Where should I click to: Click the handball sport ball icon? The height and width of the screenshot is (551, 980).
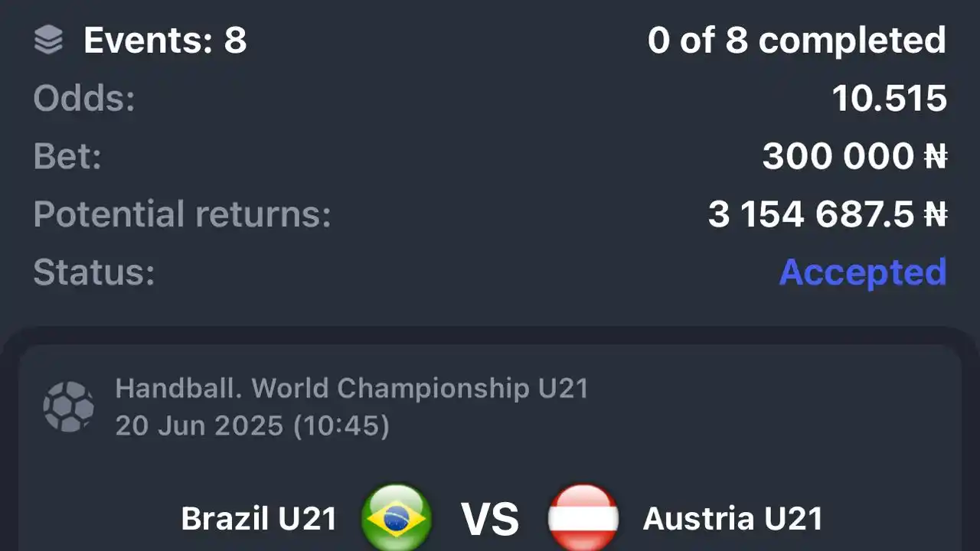click(69, 407)
